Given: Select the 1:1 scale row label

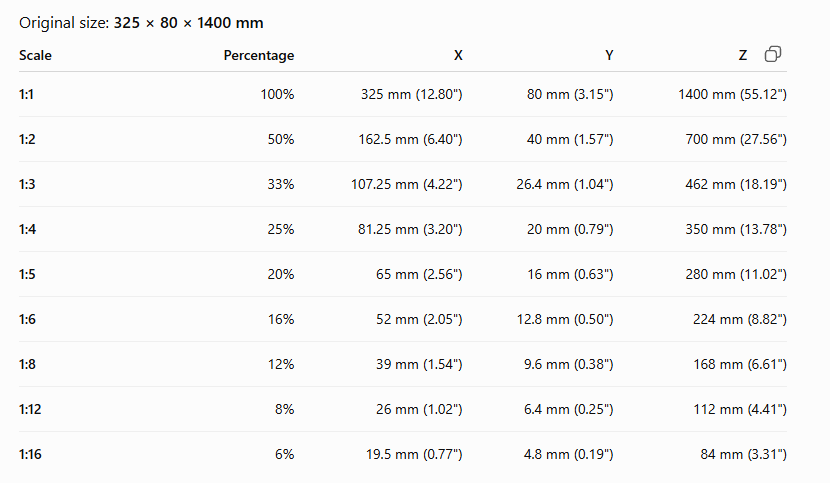Looking at the screenshot, I should pos(26,94).
